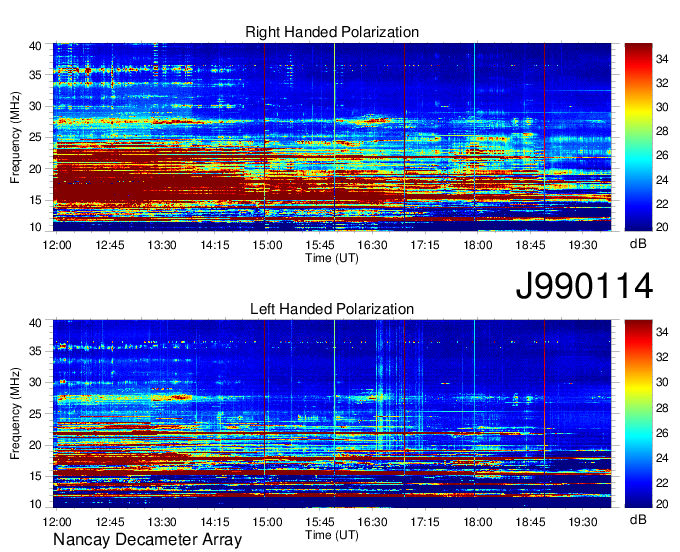Viewport: 680px width, 552px height.
Task: Click 22 value on lower color bar scale
Action: tap(662, 482)
